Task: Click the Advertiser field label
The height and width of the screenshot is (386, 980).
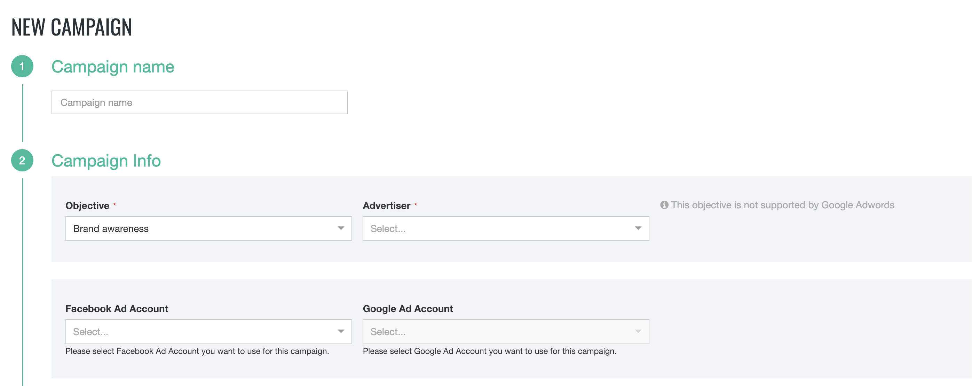Action: click(x=386, y=206)
